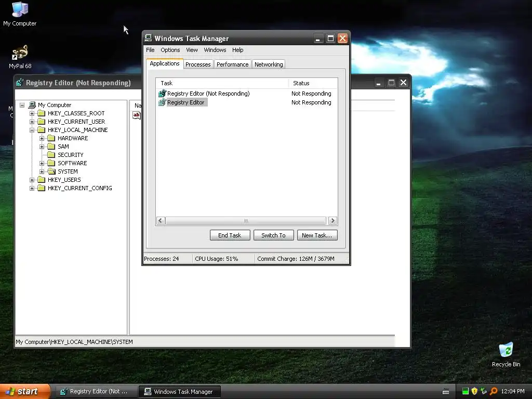Click the task list scroll-right arrow
This screenshot has height=399, width=532.
pos(333,221)
